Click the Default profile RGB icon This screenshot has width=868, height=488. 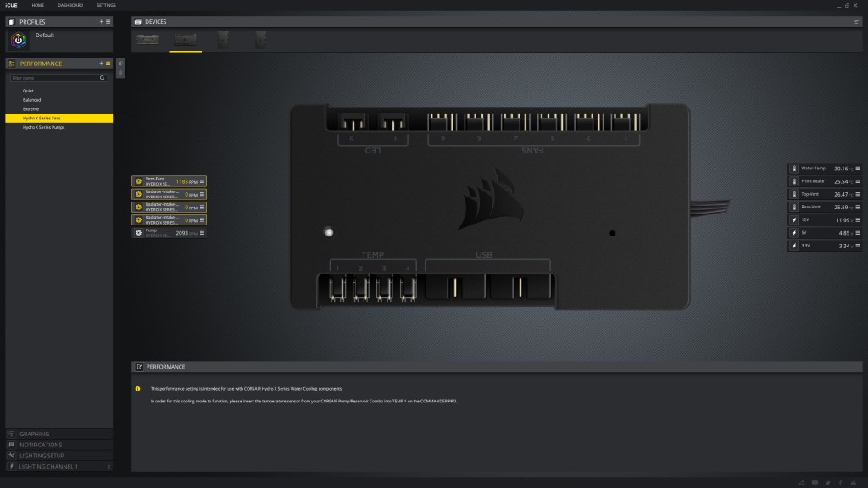tap(19, 40)
